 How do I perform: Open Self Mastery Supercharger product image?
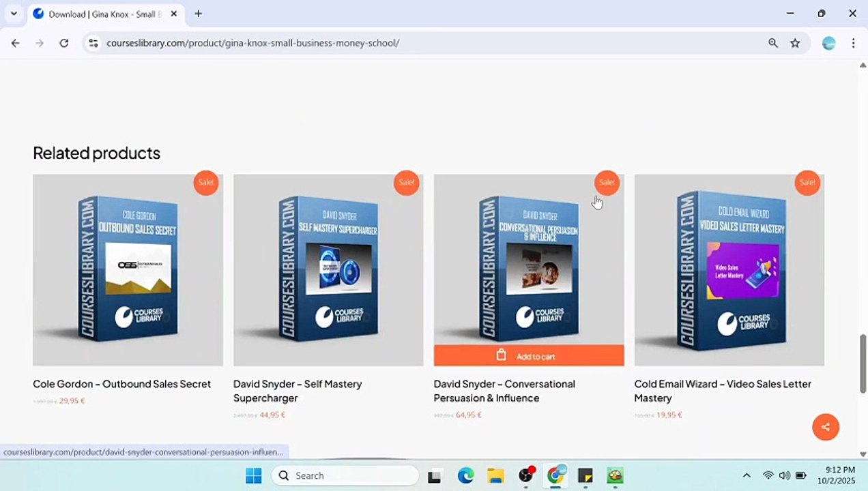[x=328, y=270]
